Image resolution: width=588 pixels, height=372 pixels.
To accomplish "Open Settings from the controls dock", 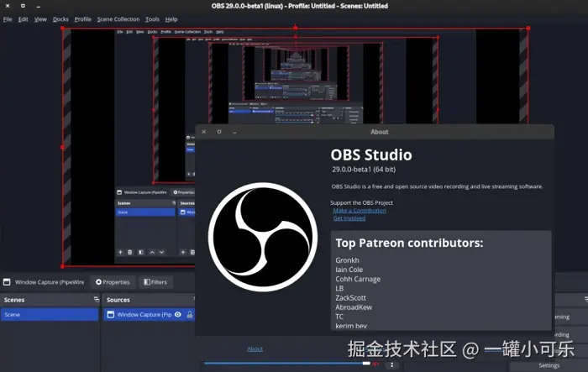I will tap(549, 365).
